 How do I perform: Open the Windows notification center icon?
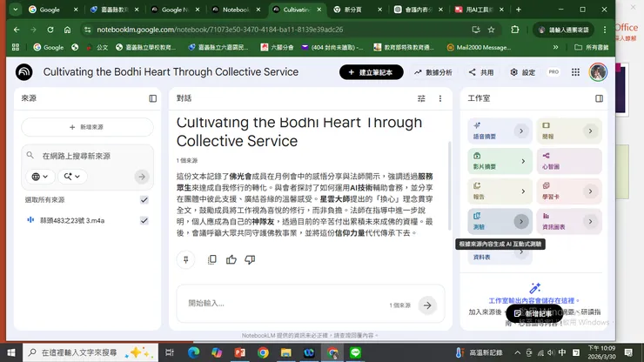coord(628,352)
